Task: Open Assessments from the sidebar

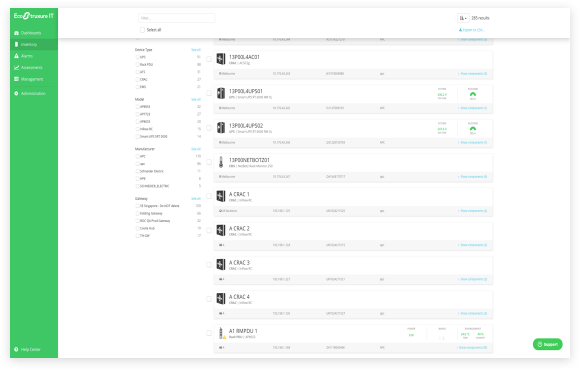Action: (x=28, y=67)
